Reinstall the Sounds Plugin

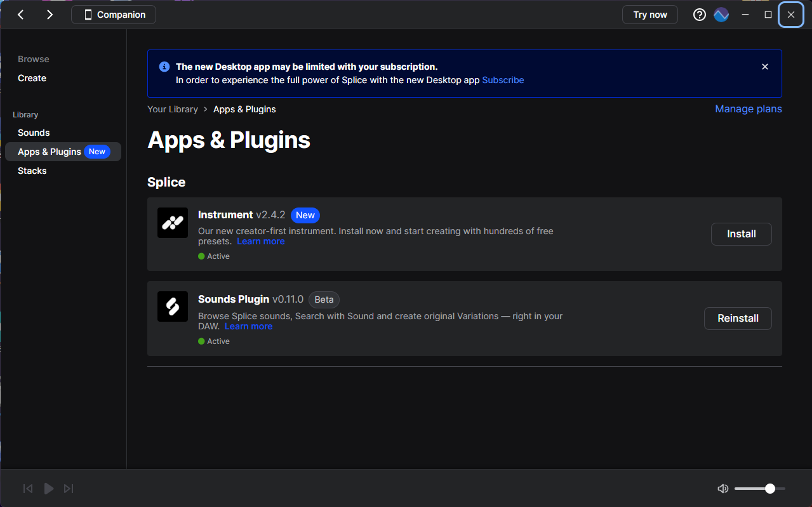coord(738,319)
